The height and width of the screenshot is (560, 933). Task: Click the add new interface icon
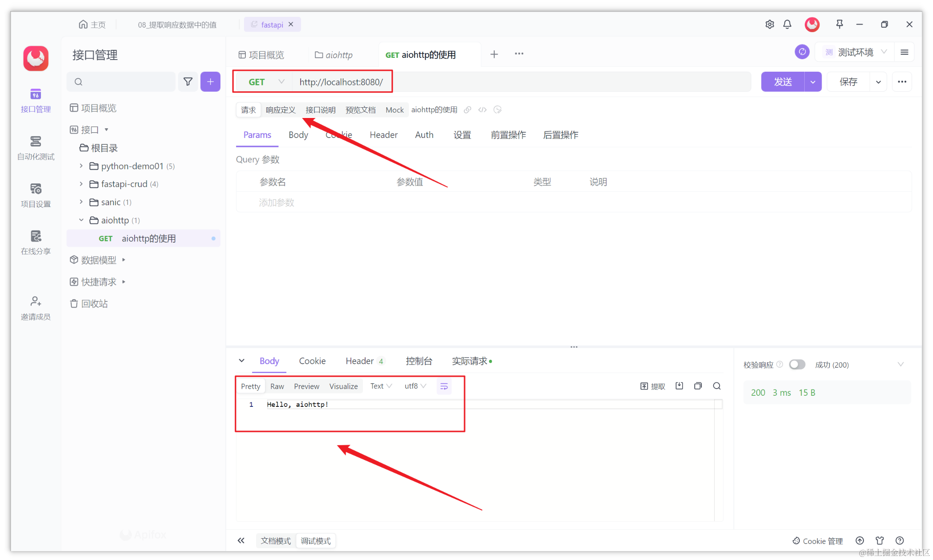point(211,82)
